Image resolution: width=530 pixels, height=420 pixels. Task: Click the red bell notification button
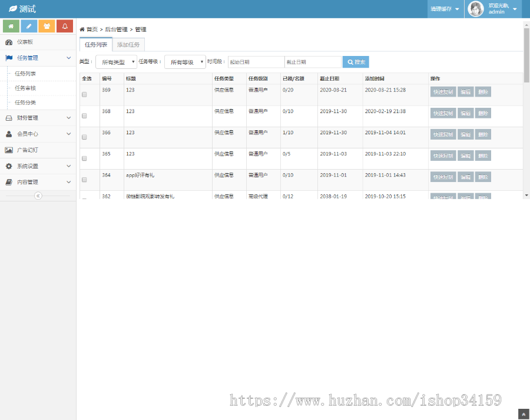[x=65, y=27]
